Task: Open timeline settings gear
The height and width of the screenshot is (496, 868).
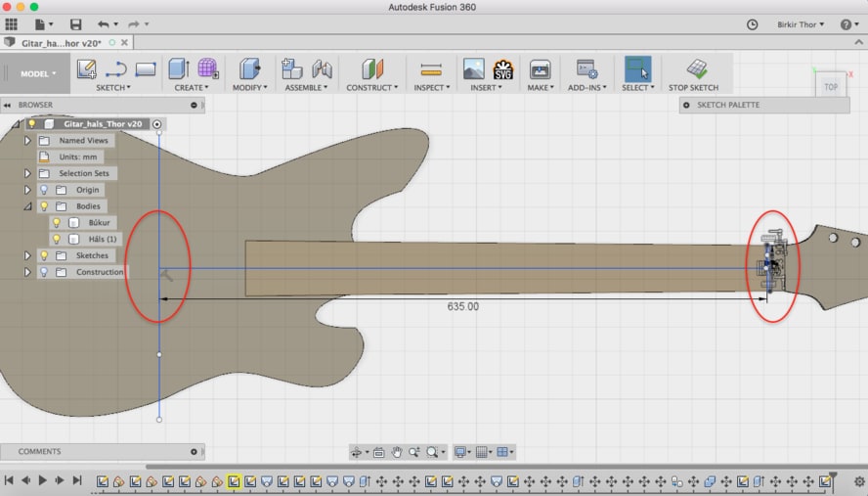Action: pyautogui.click(x=859, y=481)
